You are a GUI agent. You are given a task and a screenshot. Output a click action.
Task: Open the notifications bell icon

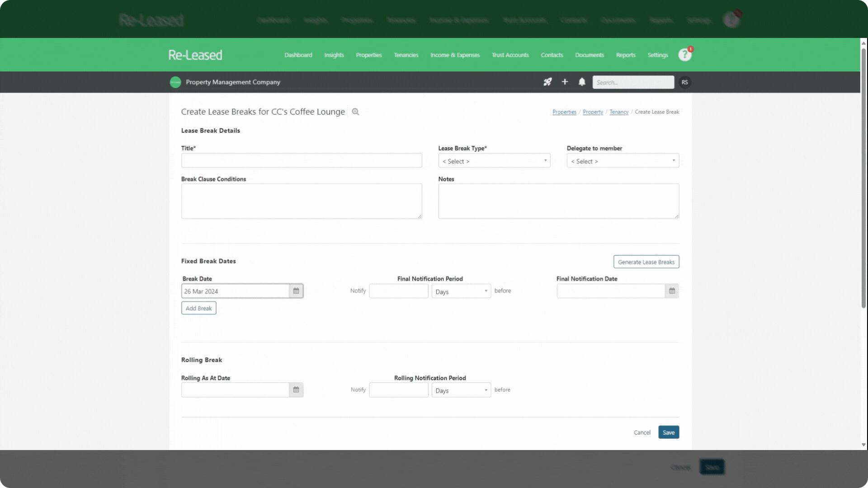(582, 82)
